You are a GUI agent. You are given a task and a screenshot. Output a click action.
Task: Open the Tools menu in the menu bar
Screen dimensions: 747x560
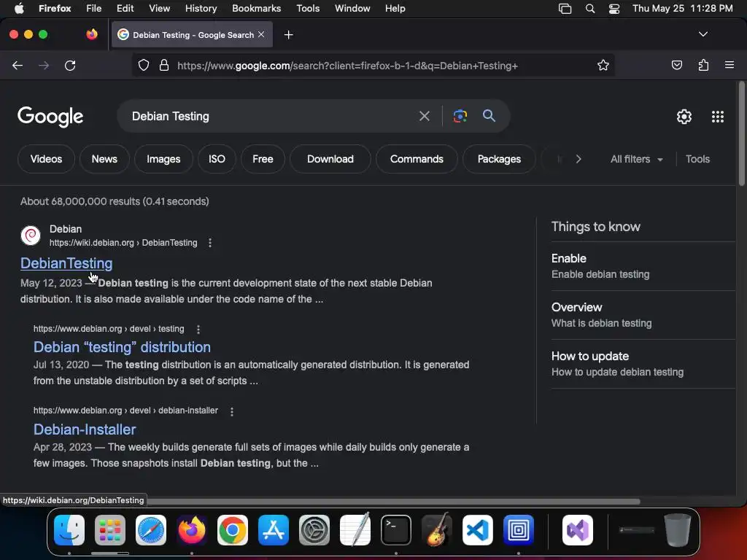308,9
